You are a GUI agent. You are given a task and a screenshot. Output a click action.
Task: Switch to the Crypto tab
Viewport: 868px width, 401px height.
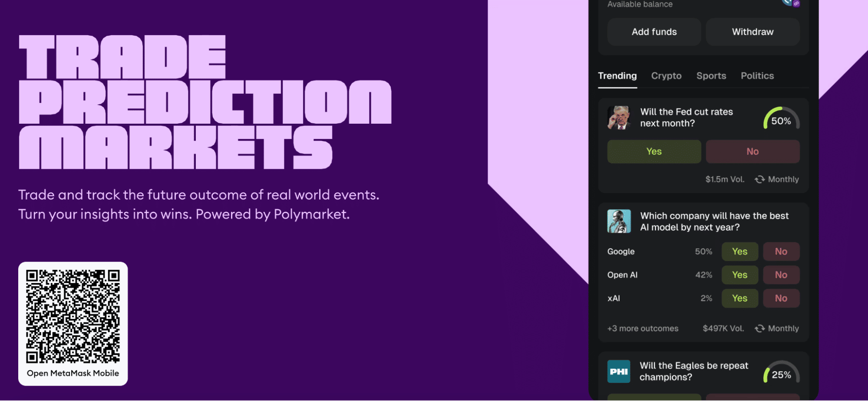click(666, 76)
